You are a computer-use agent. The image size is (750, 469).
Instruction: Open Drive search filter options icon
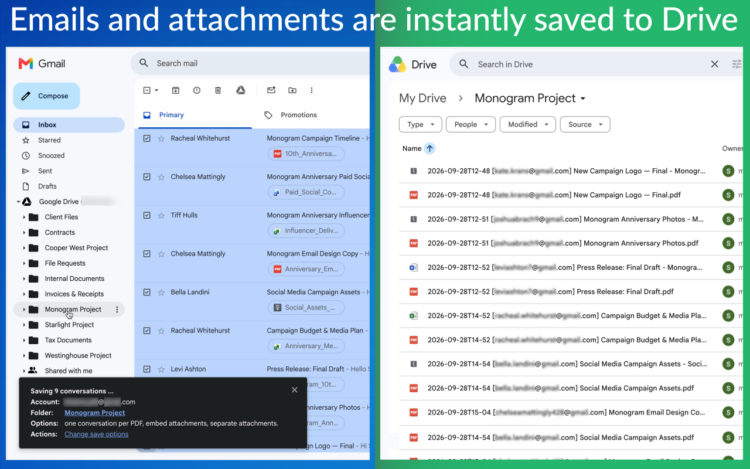coord(736,64)
